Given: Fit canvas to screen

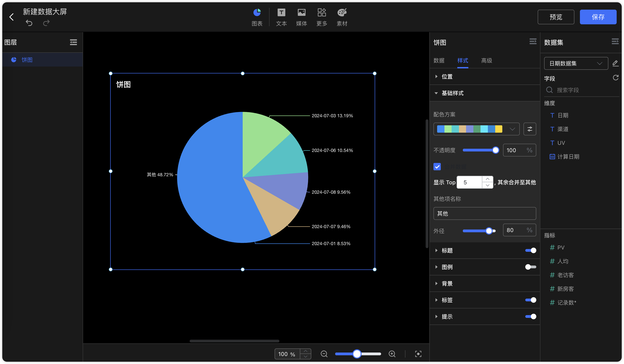Looking at the screenshot, I should [x=418, y=354].
